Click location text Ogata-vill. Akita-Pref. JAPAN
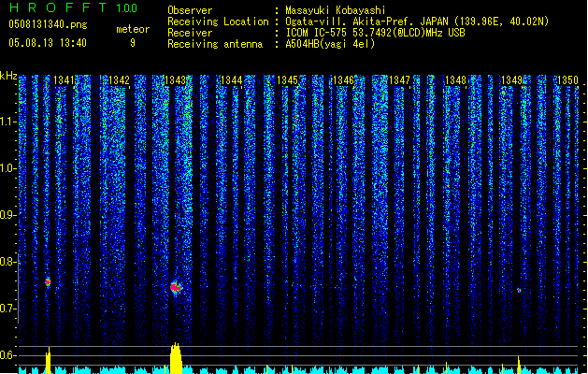 367,22
